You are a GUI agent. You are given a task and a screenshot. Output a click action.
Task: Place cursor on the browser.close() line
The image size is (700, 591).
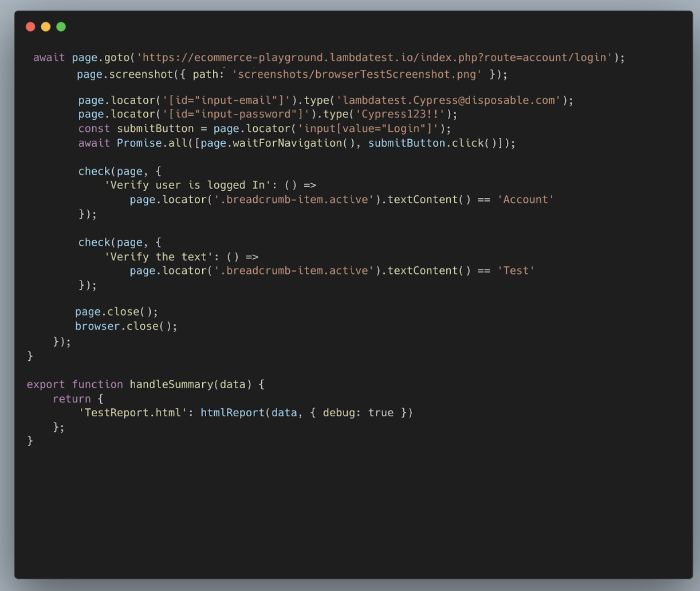126,326
